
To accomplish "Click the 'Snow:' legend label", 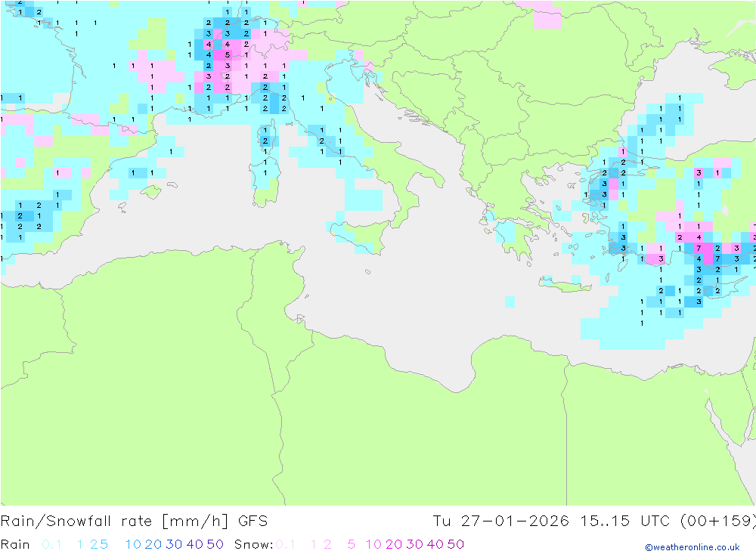I will point(253,544).
